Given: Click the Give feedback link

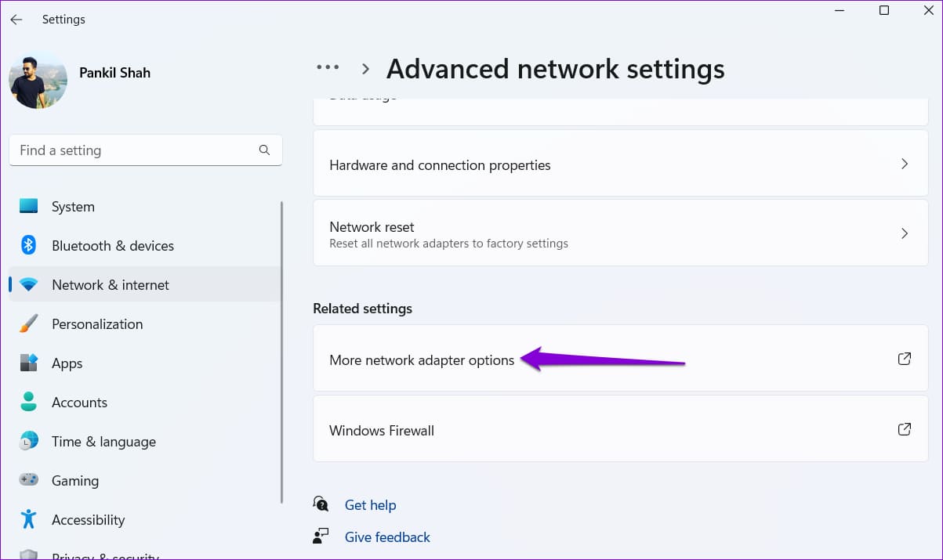Looking at the screenshot, I should point(387,537).
